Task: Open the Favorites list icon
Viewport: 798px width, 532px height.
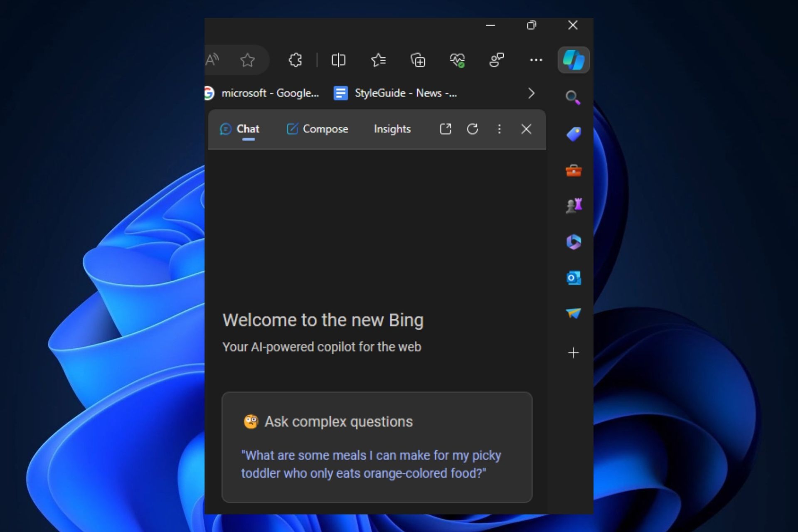Action: [378, 60]
